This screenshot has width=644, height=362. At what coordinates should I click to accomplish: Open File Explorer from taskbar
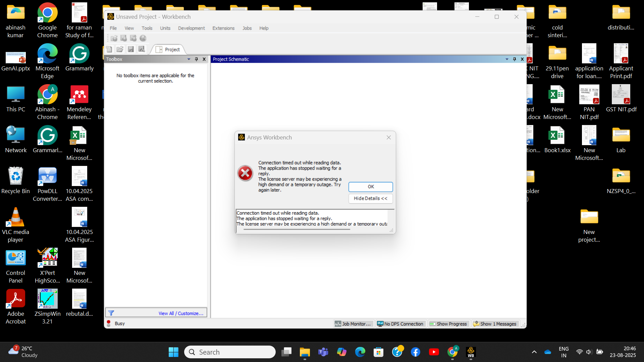coord(305,352)
